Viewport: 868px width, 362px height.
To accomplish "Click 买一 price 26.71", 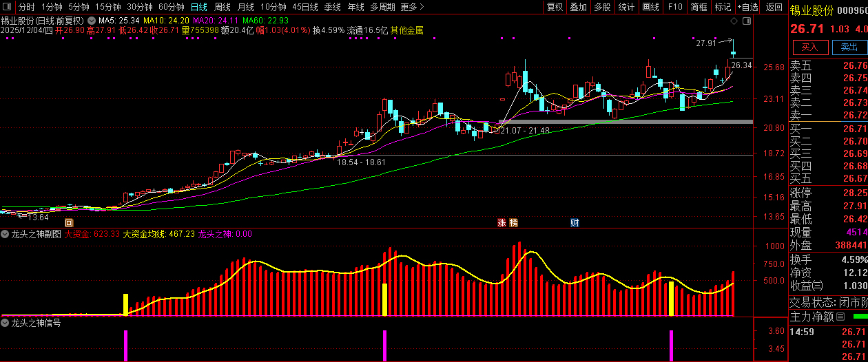I will tap(854, 129).
